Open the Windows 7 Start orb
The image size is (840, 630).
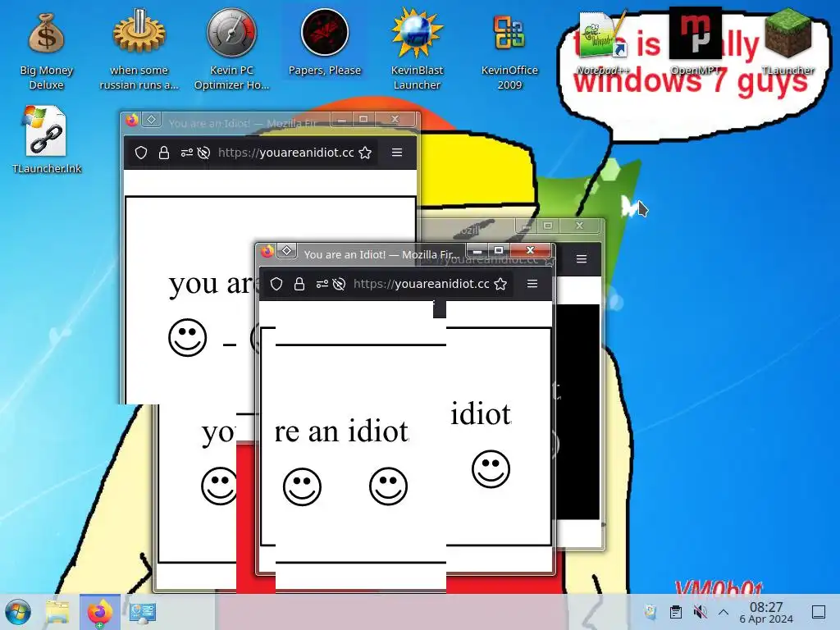coord(18,612)
